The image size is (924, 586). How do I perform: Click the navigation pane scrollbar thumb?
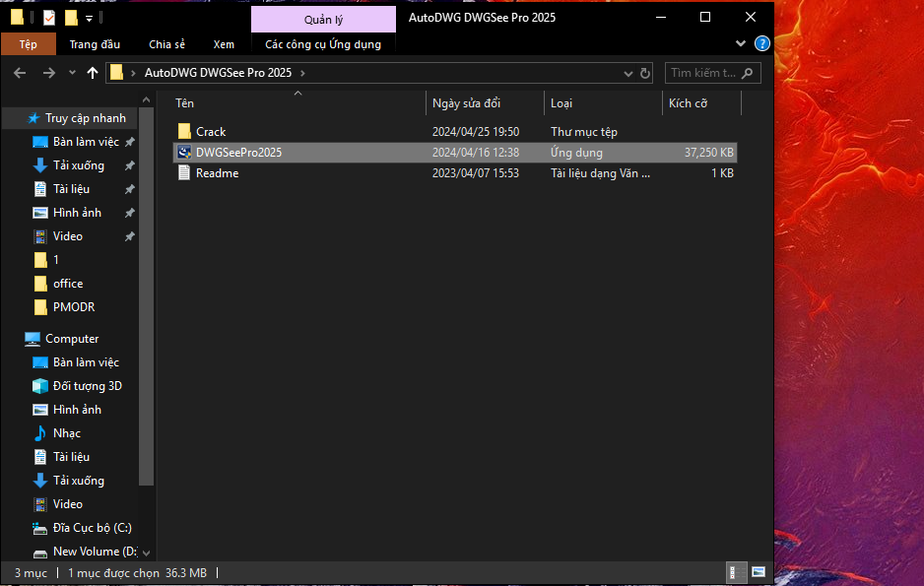(x=146, y=296)
